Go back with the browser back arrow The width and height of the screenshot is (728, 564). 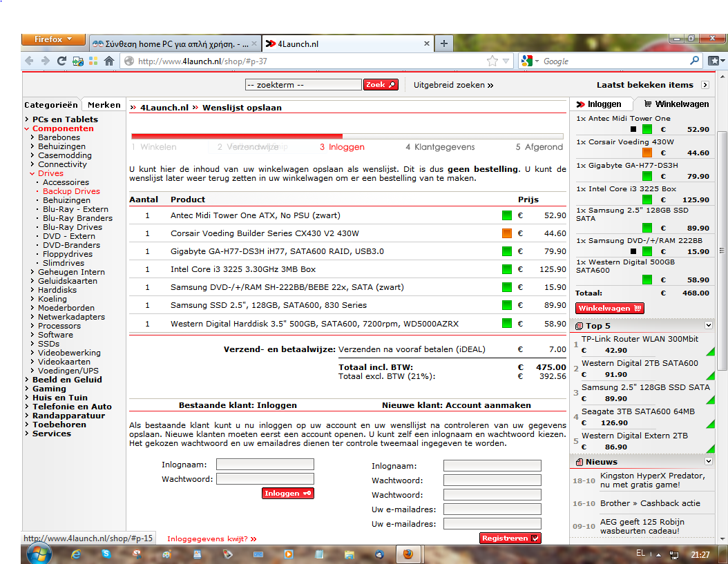(29, 61)
